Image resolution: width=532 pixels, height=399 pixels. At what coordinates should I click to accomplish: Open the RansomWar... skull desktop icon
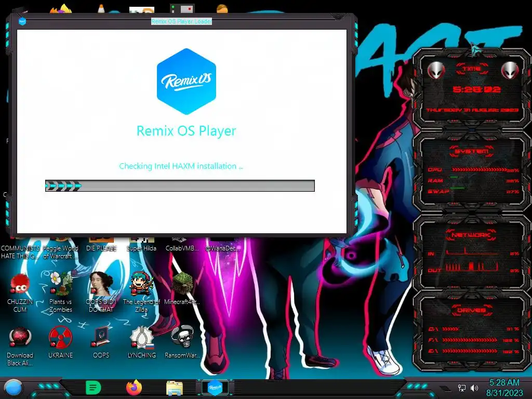tap(182, 343)
